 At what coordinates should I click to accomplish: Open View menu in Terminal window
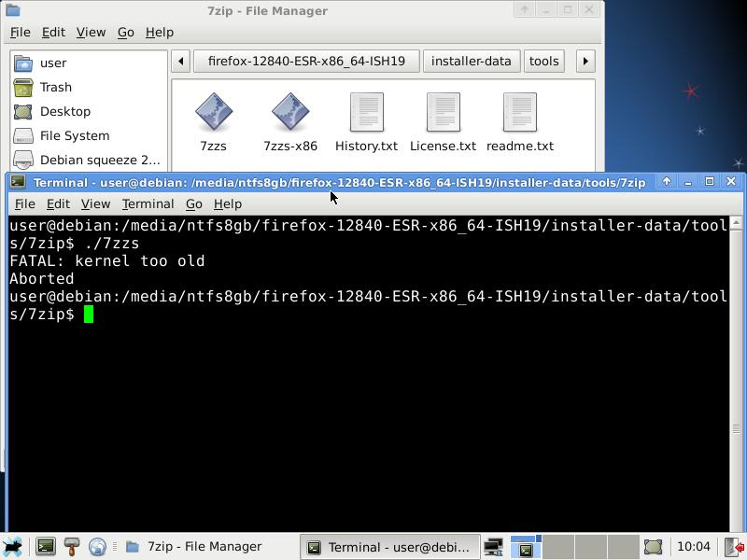coord(95,204)
